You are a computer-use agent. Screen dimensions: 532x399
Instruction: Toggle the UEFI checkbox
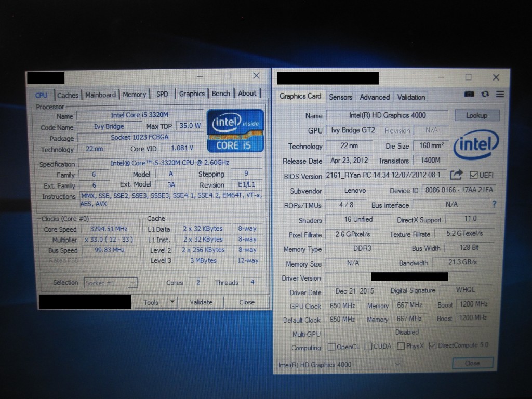tap(473, 175)
